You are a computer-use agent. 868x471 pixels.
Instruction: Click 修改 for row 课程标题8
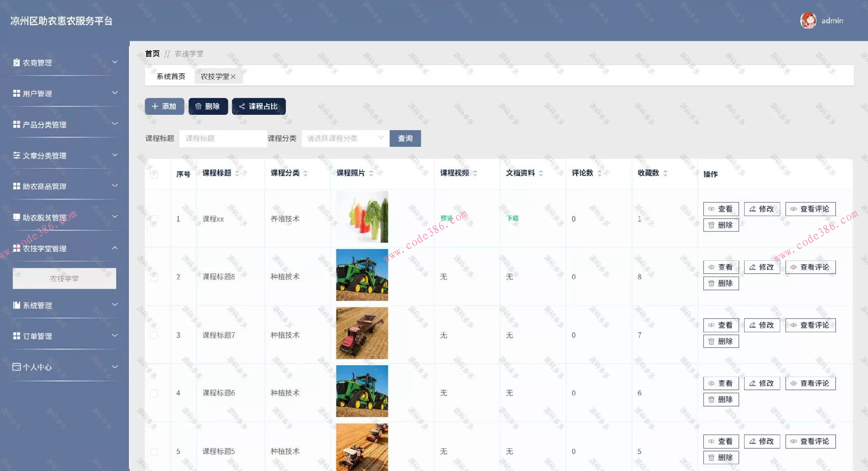tap(762, 267)
